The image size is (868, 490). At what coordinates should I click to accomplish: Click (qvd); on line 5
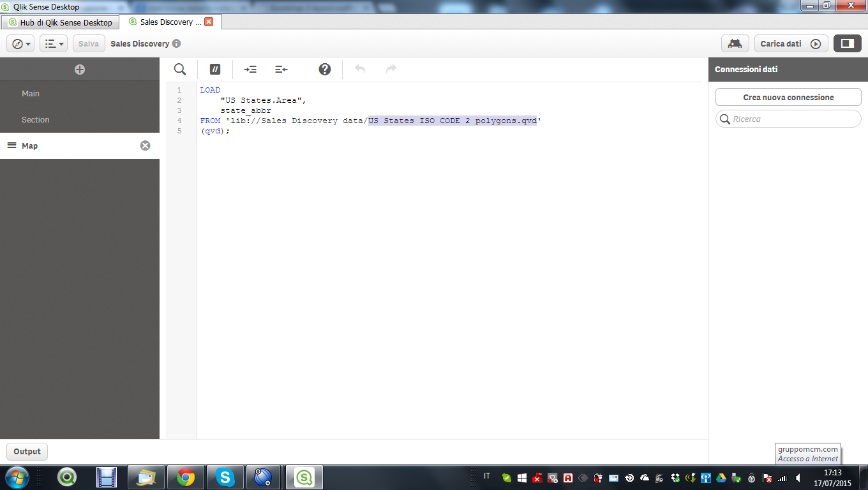214,131
